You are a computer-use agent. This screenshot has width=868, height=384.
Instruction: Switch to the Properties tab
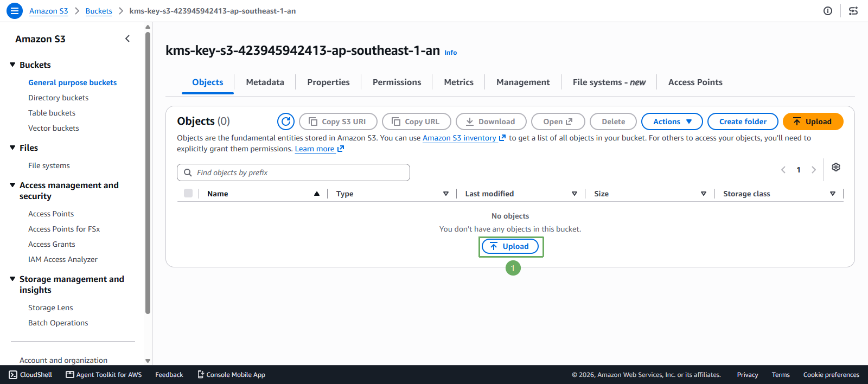pyautogui.click(x=328, y=82)
